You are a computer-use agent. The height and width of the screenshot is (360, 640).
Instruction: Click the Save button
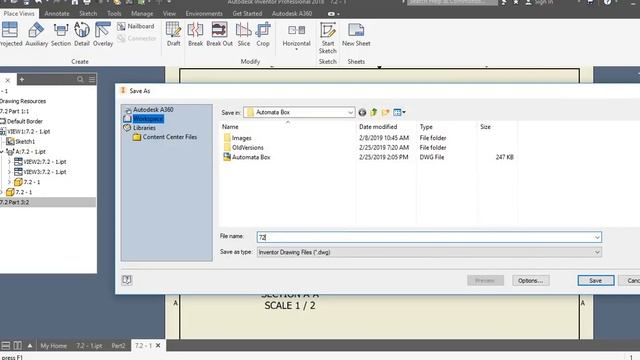point(596,280)
